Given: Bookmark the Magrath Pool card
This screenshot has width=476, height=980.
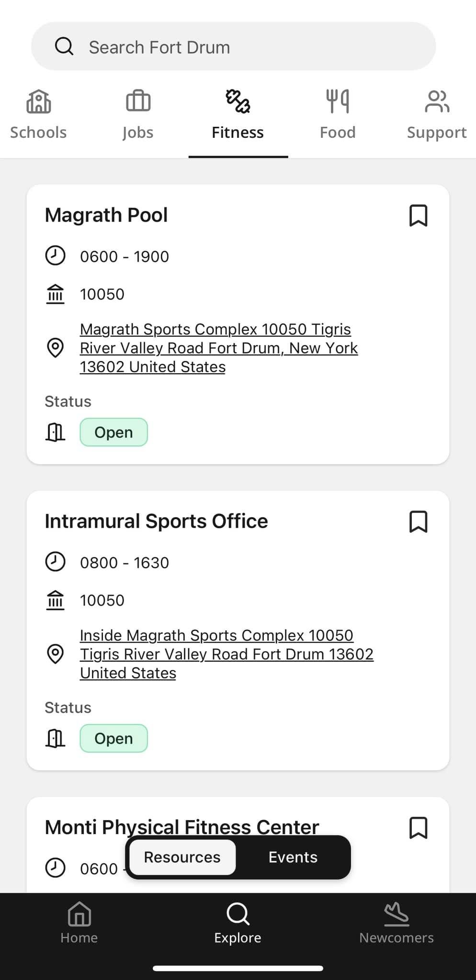Looking at the screenshot, I should (418, 215).
